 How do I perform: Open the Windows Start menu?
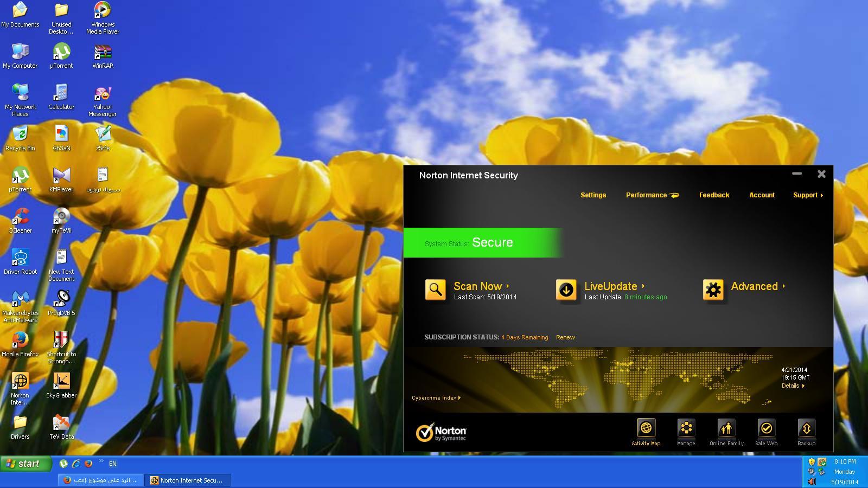tap(26, 464)
